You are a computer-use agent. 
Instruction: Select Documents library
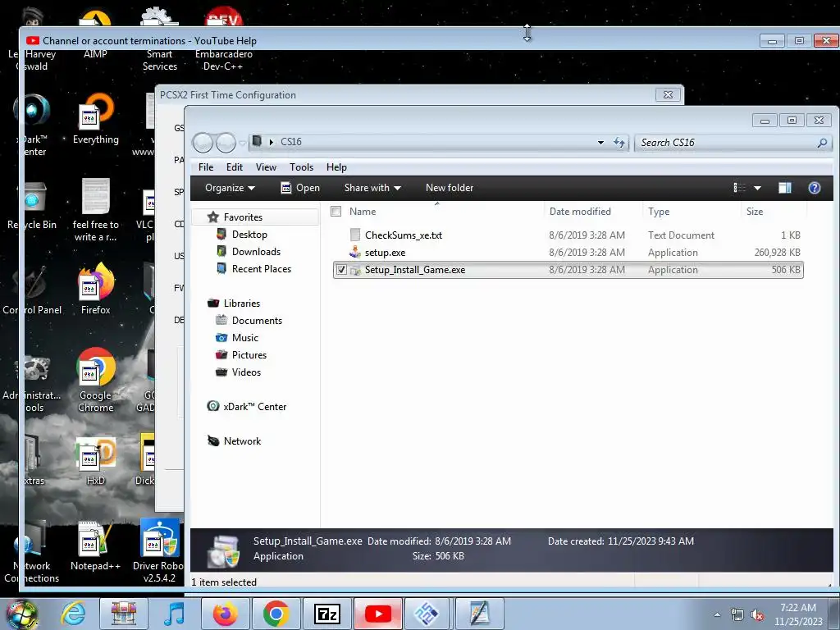[x=257, y=321]
